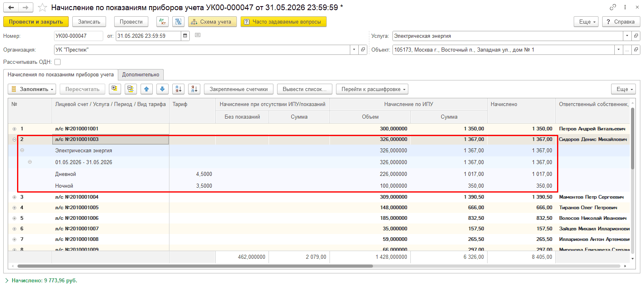Open the Услуга dropdown list
Image resolution: width=644 pixels, height=286 pixels.
point(627,36)
